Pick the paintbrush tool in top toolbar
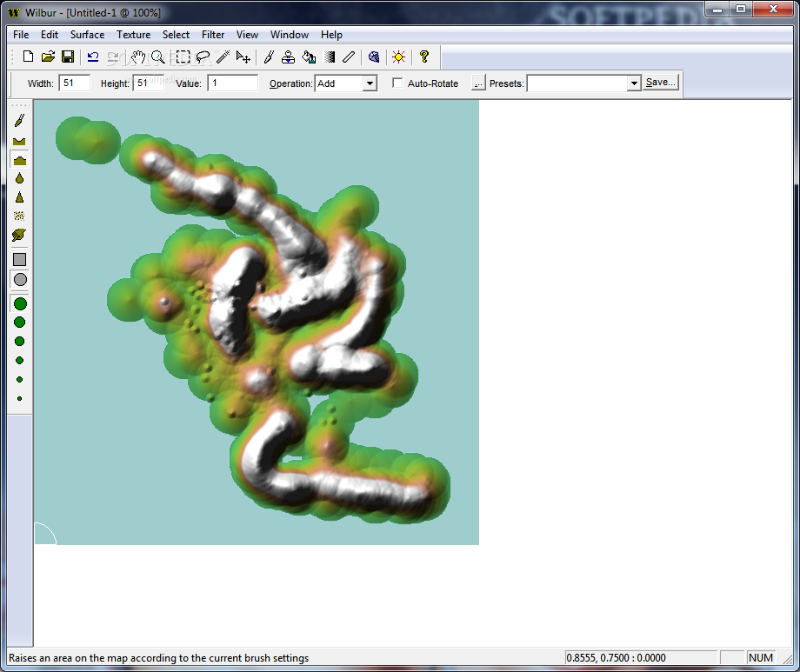The width and height of the screenshot is (800, 672). pos(269,57)
